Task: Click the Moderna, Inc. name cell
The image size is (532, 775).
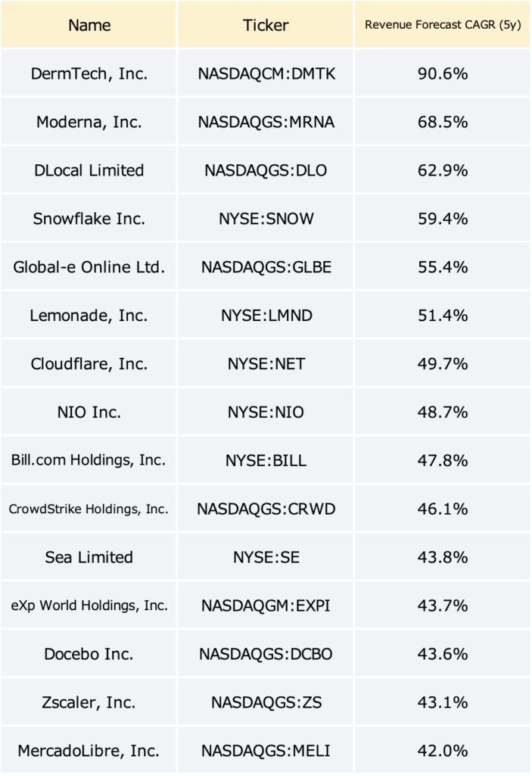Action: pyautogui.click(x=89, y=122)
